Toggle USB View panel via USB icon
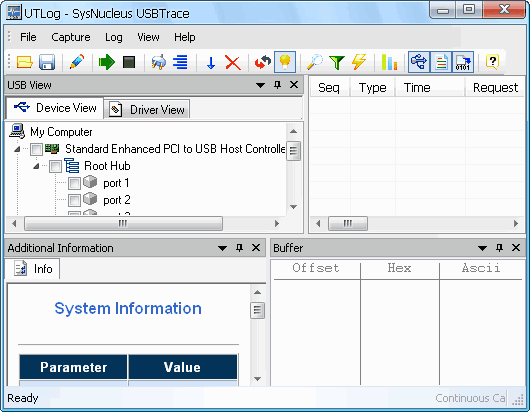Viewport: 530px width, 412px height. (x=419, y=62)
